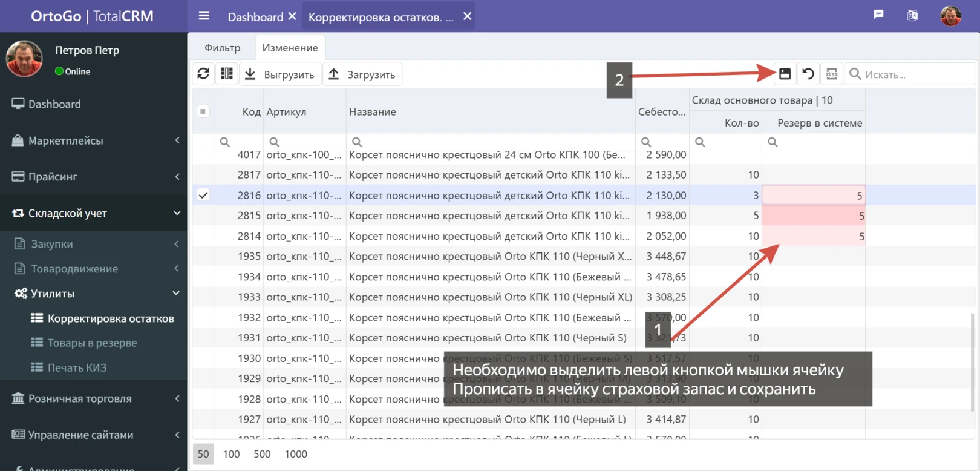Click the language translation icon in header
Screen dimensions: 980x471
pyautogui.click(x=912, y=16)
